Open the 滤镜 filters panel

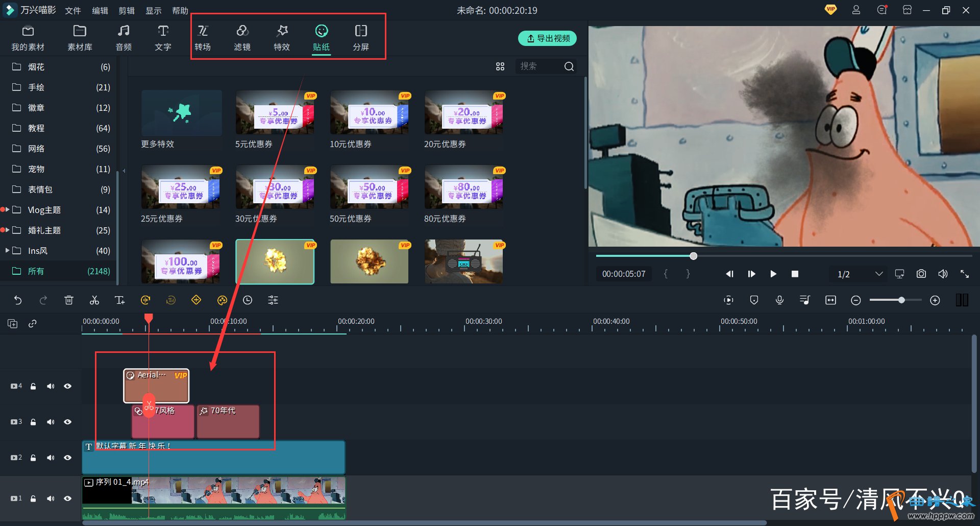pos(242,38)
